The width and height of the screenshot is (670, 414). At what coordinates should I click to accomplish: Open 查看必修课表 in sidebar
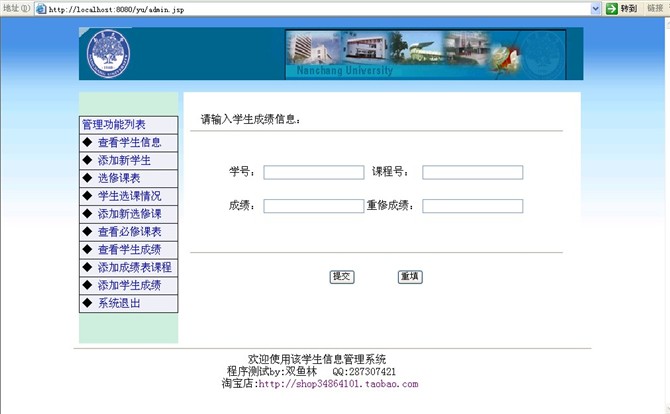[129, 232]
